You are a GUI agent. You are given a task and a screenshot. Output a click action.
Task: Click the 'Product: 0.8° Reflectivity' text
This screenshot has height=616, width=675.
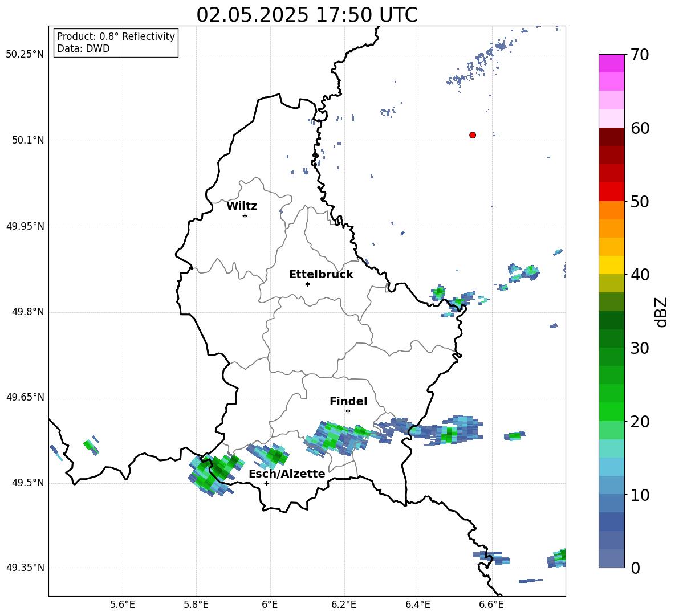click(x=116, y=36)
